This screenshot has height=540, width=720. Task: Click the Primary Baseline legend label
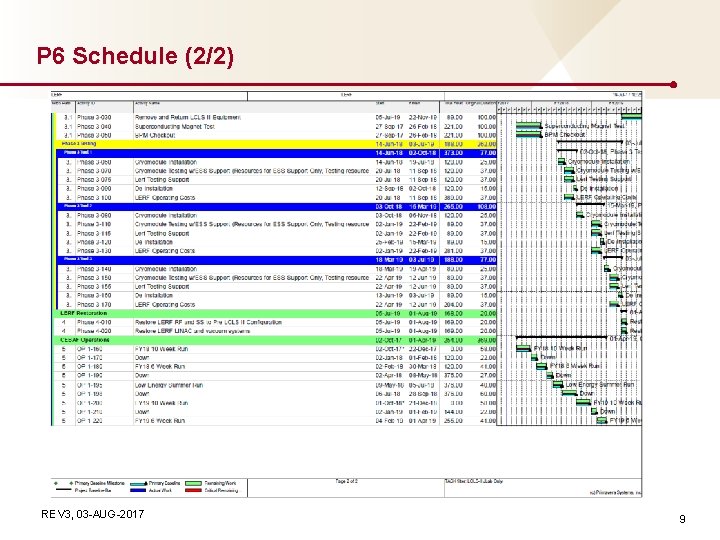click(x=164, y=483)
